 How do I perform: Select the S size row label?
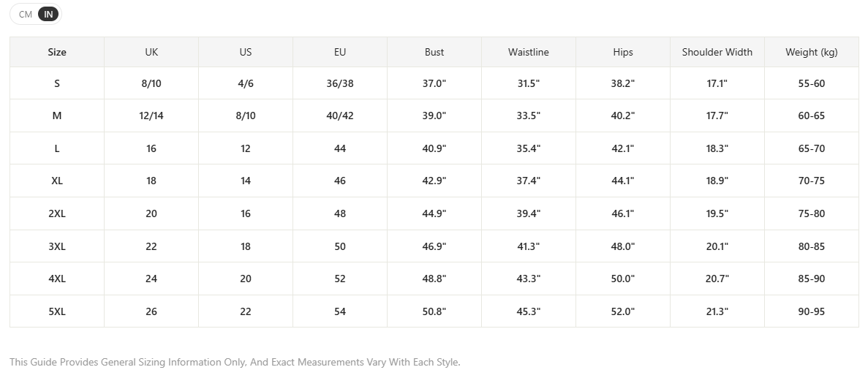57,83
